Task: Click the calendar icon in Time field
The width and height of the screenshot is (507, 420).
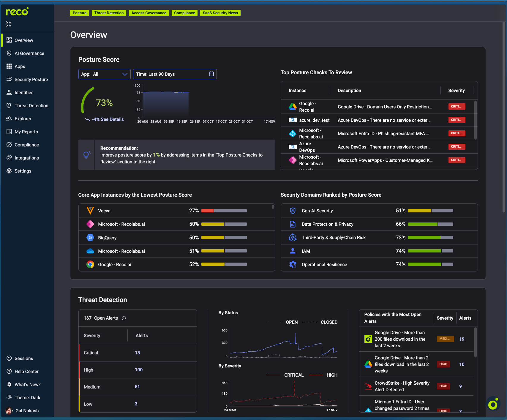Action: coord(211,74)
